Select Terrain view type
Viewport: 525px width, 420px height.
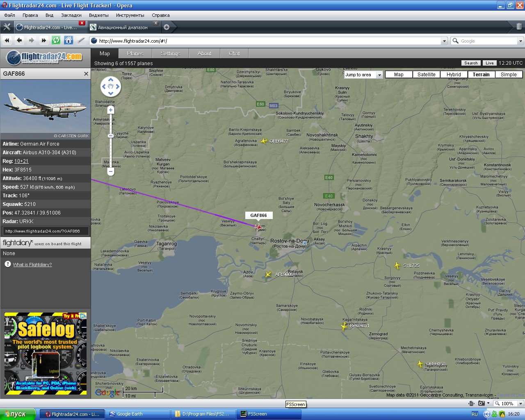point(481,75)
